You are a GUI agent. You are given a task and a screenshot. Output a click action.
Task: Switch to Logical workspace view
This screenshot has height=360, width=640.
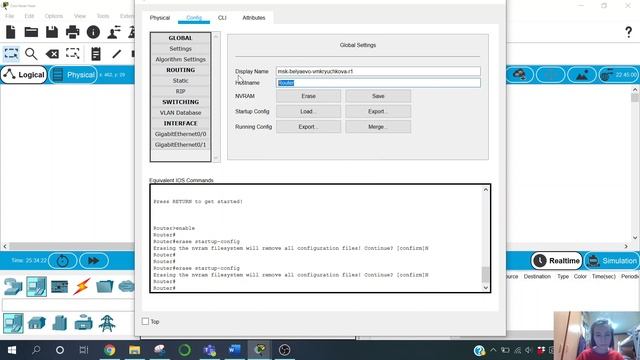pos(24,75)
